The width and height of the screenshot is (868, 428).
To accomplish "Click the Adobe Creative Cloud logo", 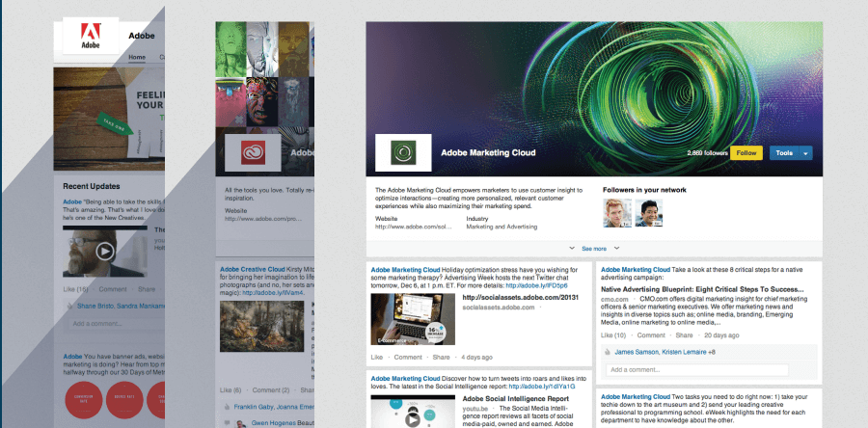I will coord(253,152).
